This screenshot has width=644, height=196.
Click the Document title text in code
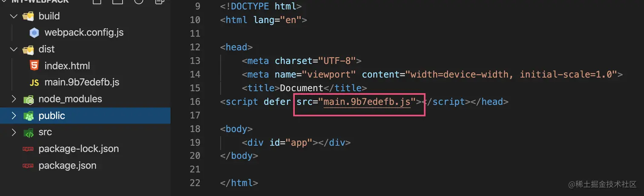pyautogui.click(x=301, y=88)
